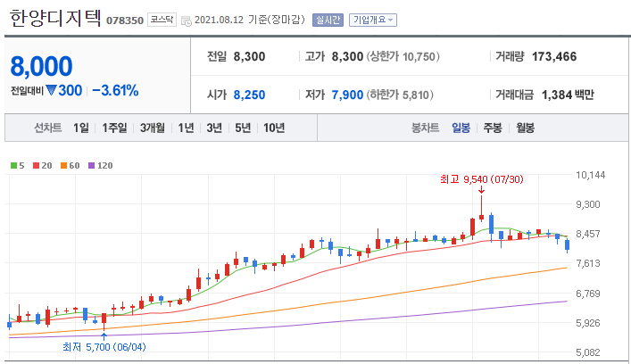Click the down-triangle change indicator next to 300

(51, 90)
